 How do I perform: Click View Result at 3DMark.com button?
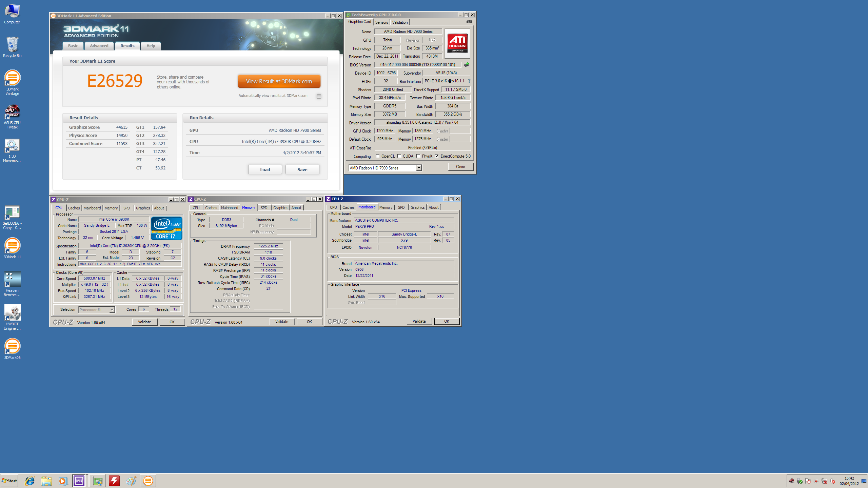coord(279,81)
